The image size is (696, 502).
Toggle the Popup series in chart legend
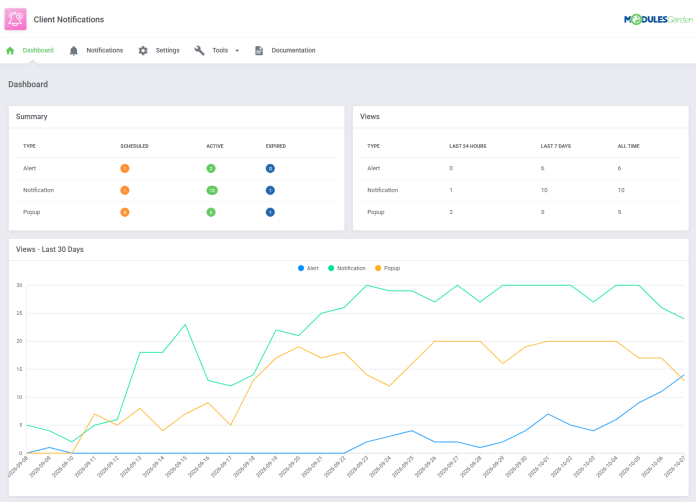pyautogui.click(x=388, y=268)
